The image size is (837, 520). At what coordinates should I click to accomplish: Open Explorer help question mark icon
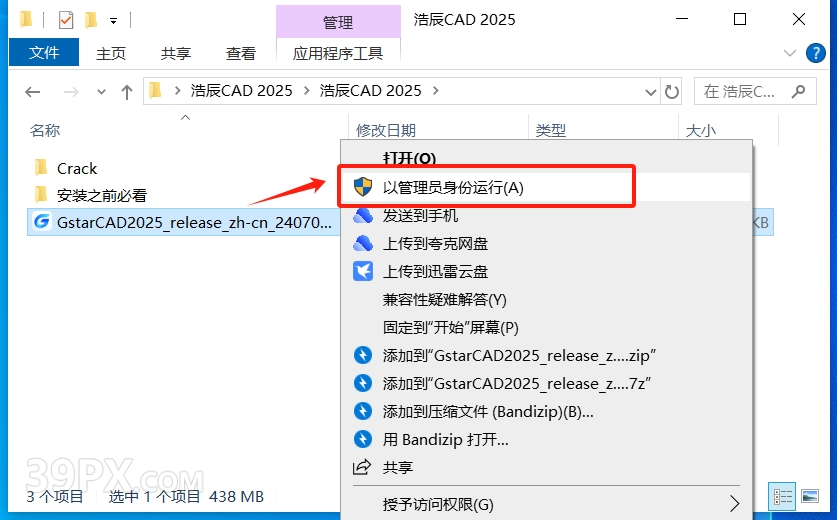coord(815,53)
